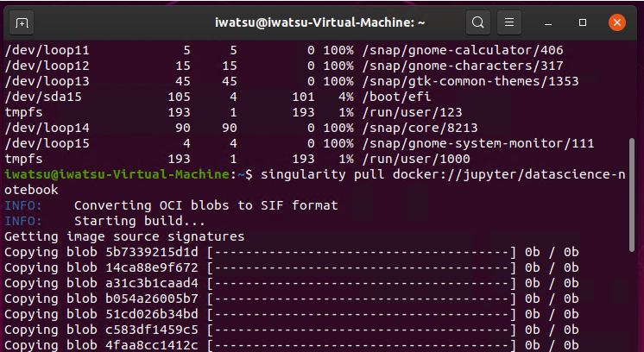Click blob c583df1459c5 line

[292, 330]
